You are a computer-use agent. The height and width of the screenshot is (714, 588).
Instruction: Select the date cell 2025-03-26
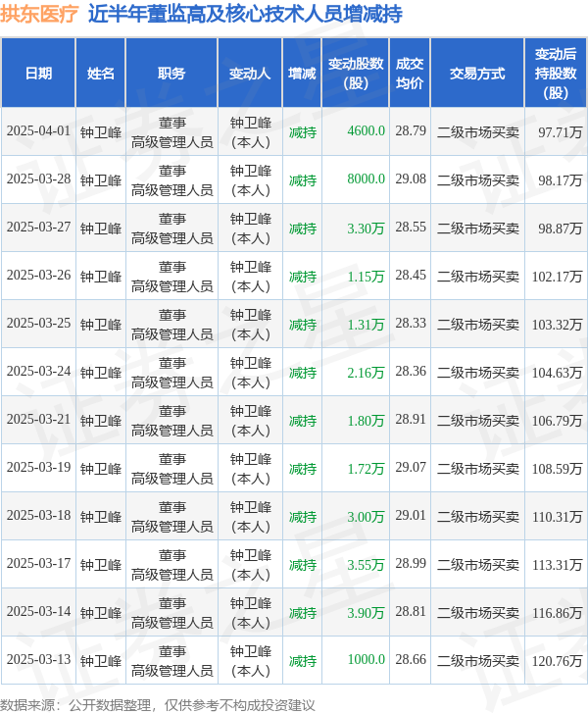pyautogui.click(x=38, y=275)
